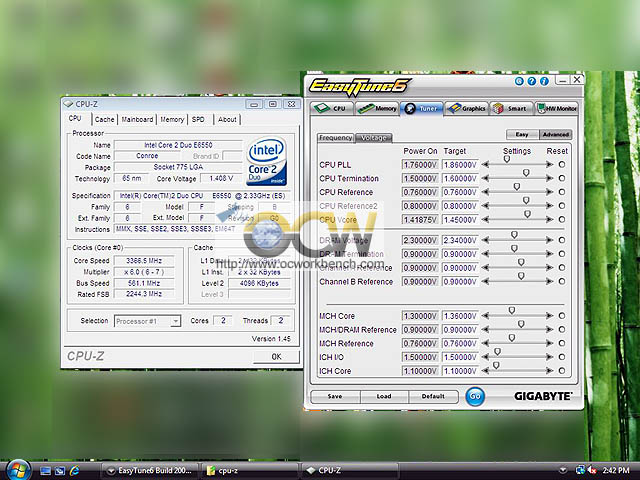The width and height of the screenshot is (640, 480).
Task: Open the Memory tab in CPU-Z
Action: tap(172, 119)
